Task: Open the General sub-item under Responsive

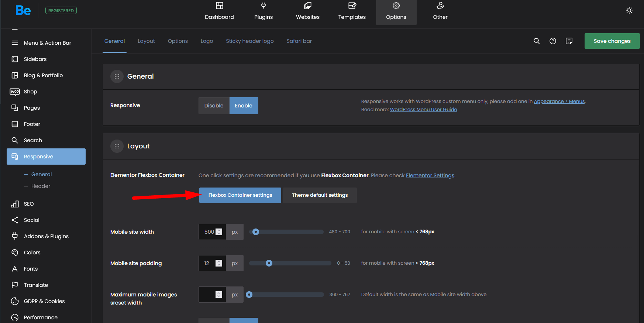Action: point(41,174)
